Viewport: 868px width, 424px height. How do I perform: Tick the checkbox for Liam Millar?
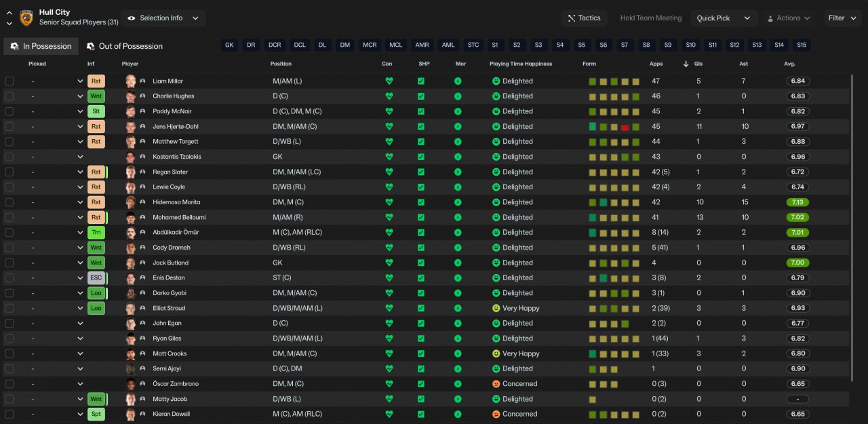tap(9, 81)
